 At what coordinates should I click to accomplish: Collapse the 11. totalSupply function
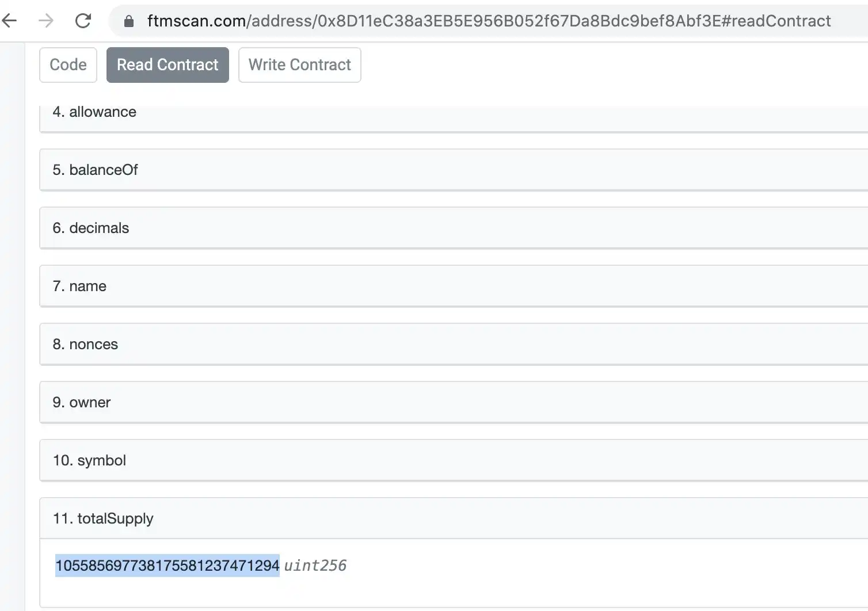pos(454,518)
